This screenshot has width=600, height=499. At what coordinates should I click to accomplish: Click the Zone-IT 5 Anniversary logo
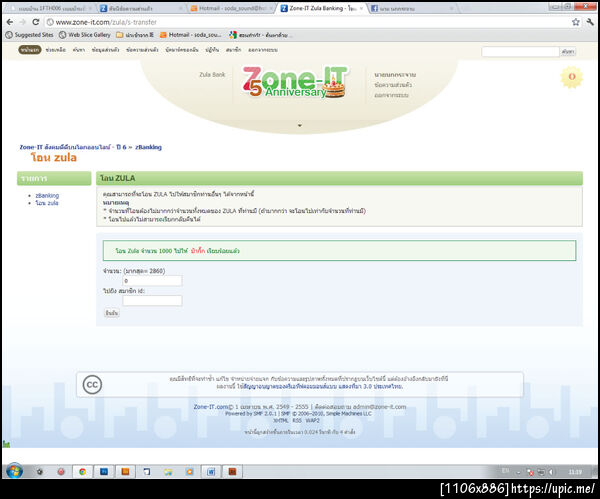(x=295, y=82)
